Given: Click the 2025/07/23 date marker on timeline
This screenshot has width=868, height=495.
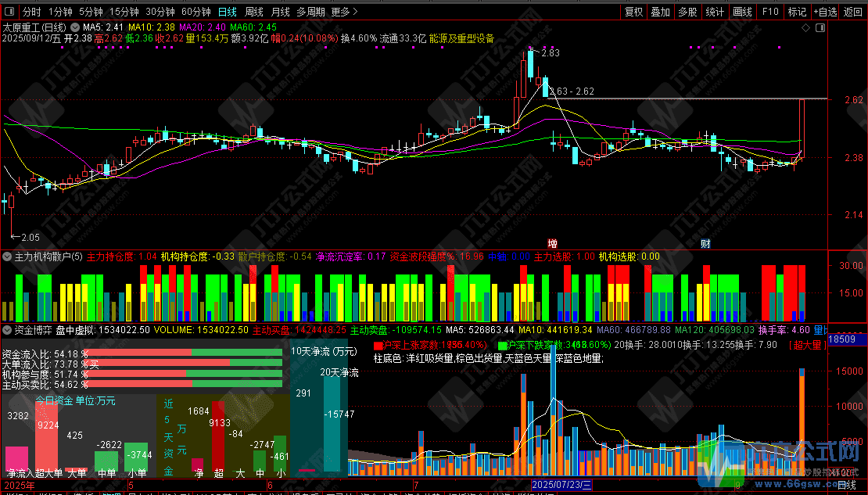Looking at the screenshot, I should (x=561, y=486).
